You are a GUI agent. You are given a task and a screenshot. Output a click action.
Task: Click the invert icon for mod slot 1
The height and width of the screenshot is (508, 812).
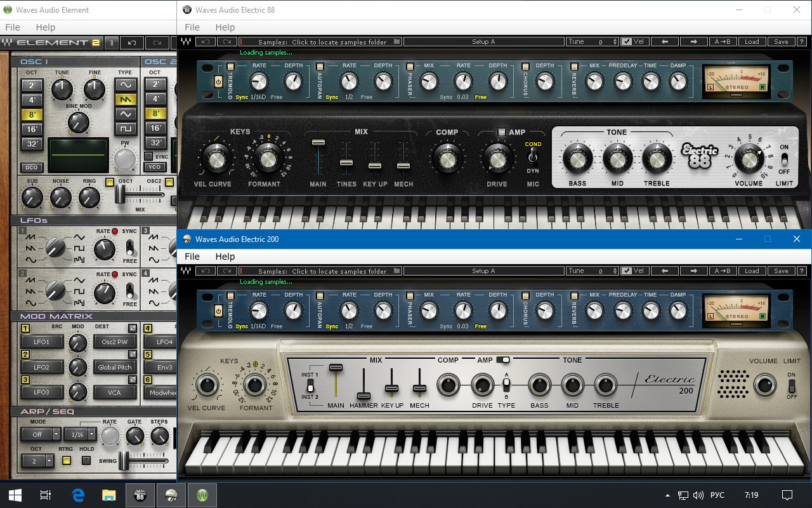(133, 328)
